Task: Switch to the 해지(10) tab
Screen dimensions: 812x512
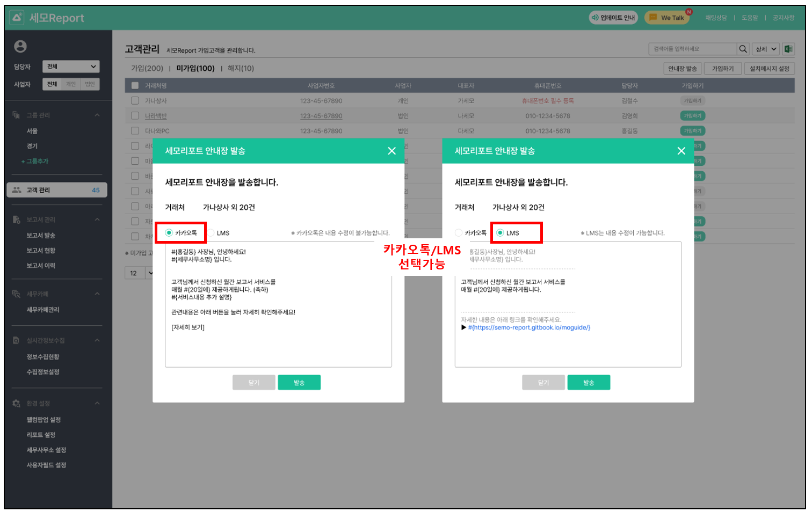Action: coord(241,68)
